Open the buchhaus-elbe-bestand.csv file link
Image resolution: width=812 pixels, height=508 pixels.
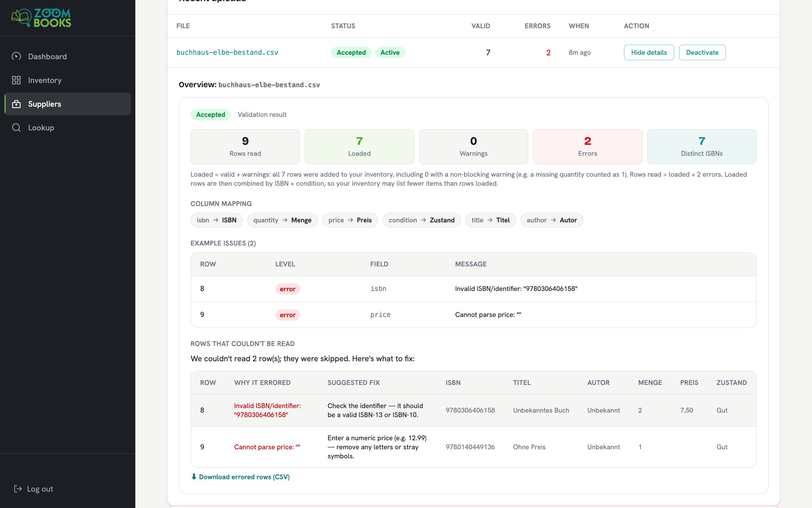[x=227, y=52]
